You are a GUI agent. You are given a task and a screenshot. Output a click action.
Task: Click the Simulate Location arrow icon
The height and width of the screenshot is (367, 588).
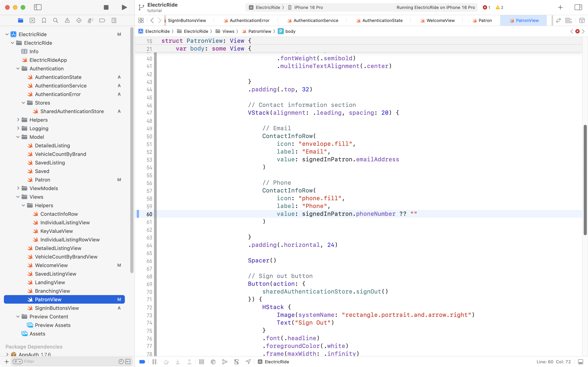click(x=248, y=362)
